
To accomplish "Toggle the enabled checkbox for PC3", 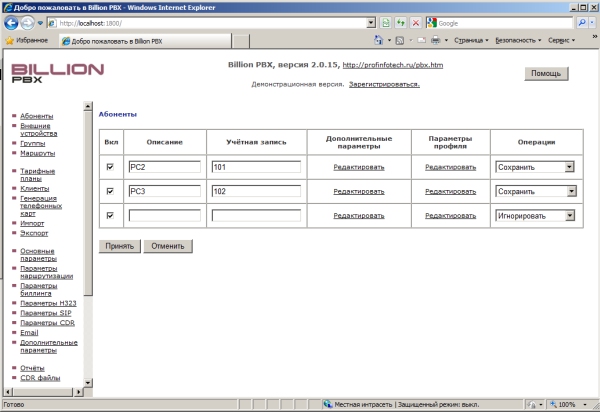I will tap(110, 191).
